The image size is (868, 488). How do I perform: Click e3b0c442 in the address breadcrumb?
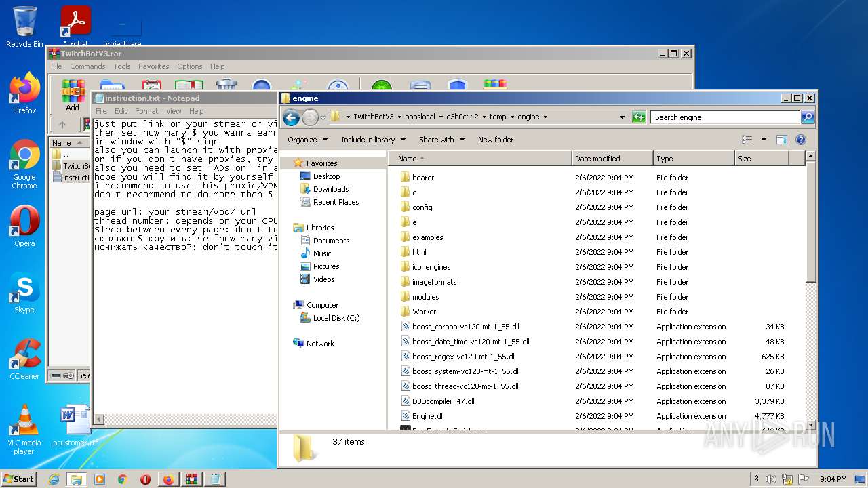click(x=462, y=117)
